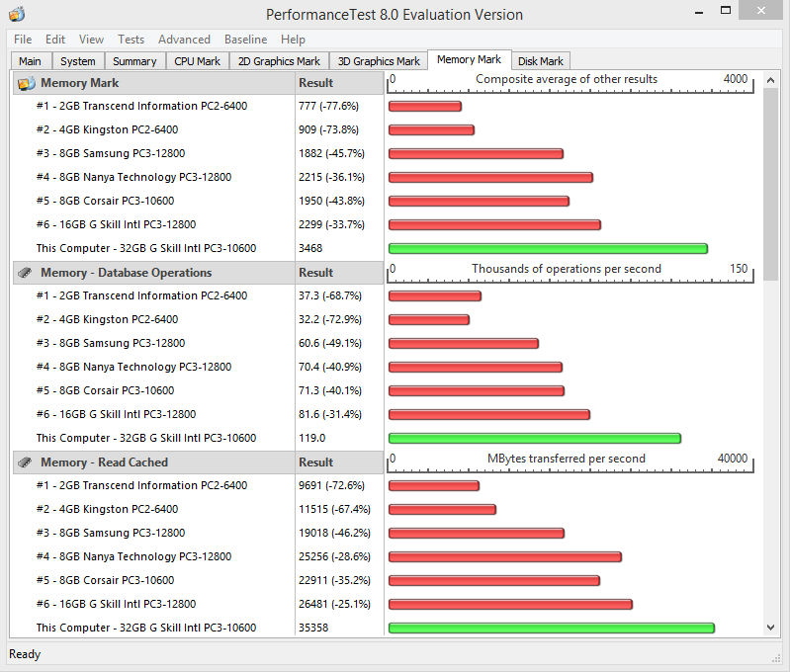Select the Summary tab
The height and width of the screenshot is (672, 790).
pos(134,61)
